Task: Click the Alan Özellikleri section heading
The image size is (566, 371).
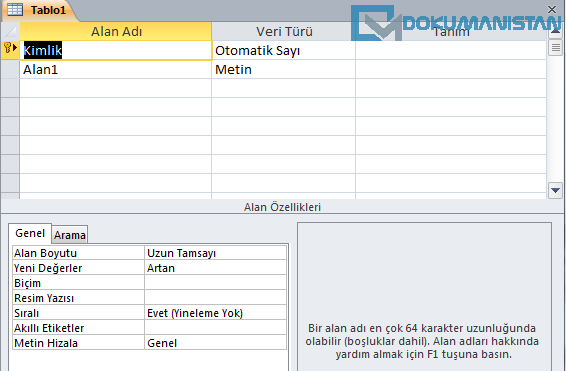Action: pos(282,207)
